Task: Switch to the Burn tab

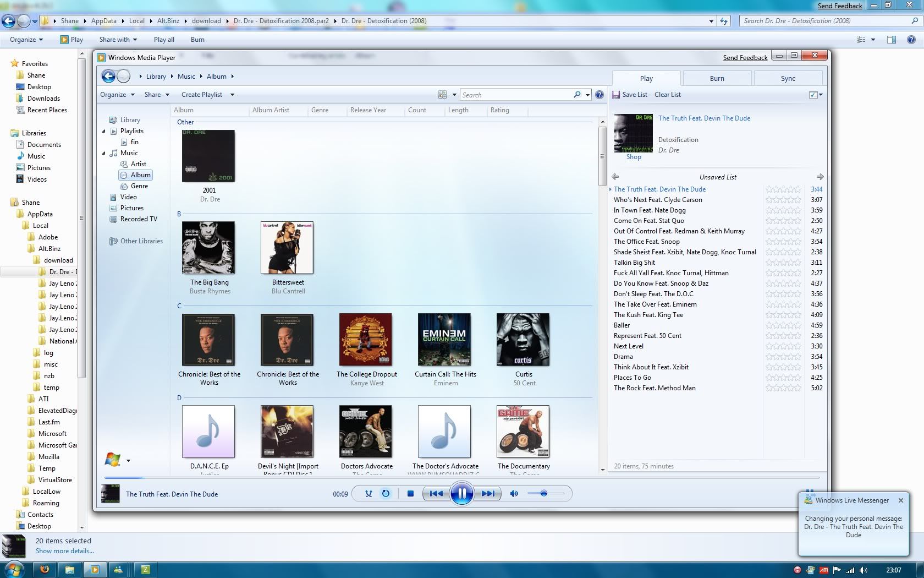Action: [717, 78]
